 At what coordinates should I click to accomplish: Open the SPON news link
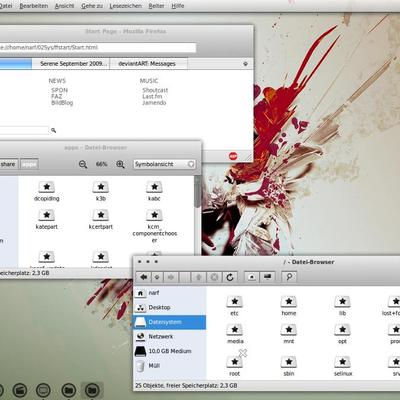pyautogui.click(x=60, y=90)
